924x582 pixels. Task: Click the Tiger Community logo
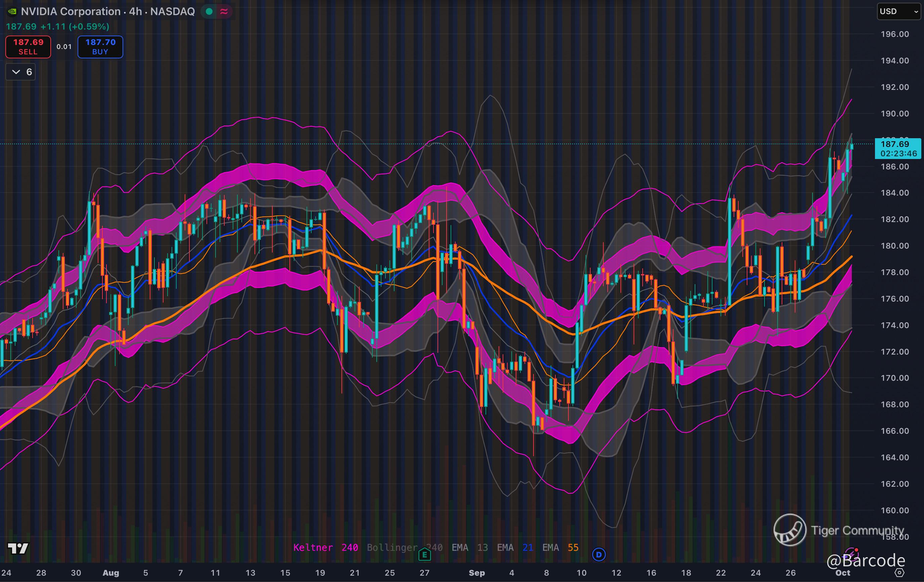point(790,530)
